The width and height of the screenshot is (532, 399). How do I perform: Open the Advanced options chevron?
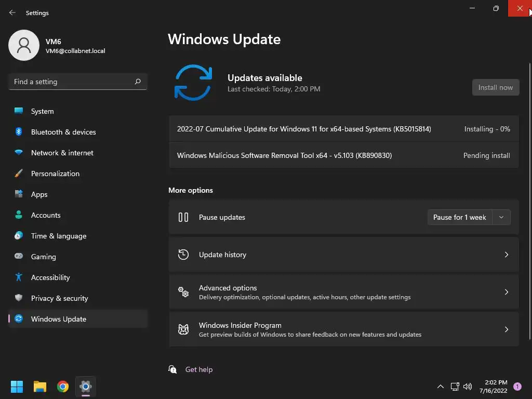tap(506, 292)
